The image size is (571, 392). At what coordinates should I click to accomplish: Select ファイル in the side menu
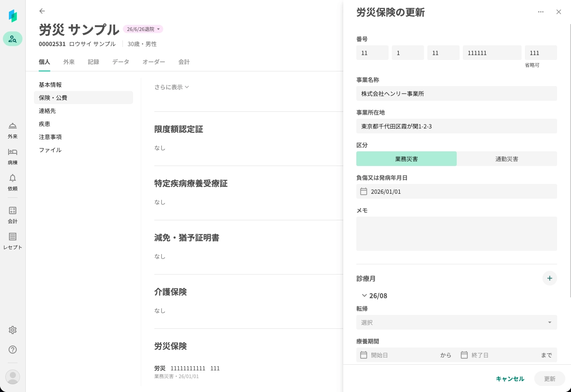point(83,150)
